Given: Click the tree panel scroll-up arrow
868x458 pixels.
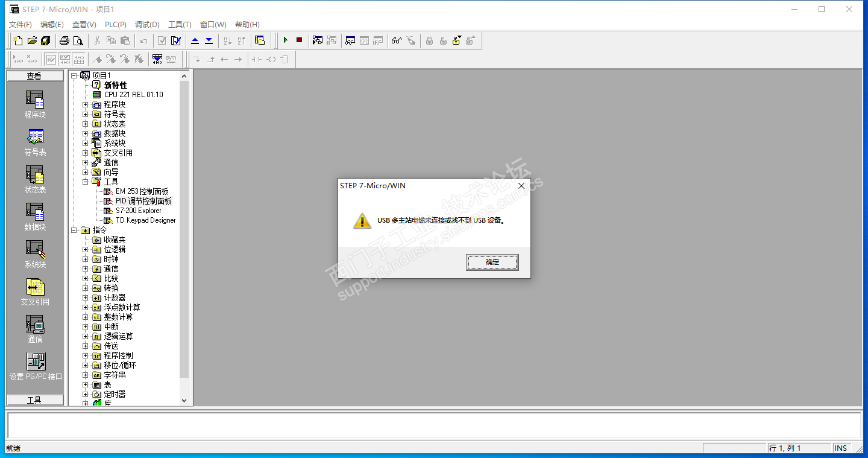Looking at the screenshot, I should pyautogui.click(x=184, y=76).
